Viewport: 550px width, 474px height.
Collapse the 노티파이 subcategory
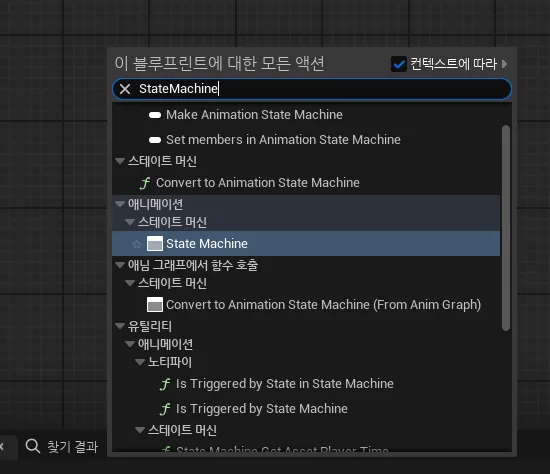140,362
